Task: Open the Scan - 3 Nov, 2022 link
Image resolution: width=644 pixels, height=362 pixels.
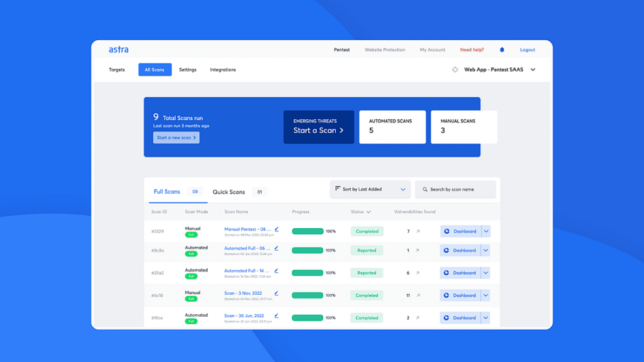Action: [243, 293]
